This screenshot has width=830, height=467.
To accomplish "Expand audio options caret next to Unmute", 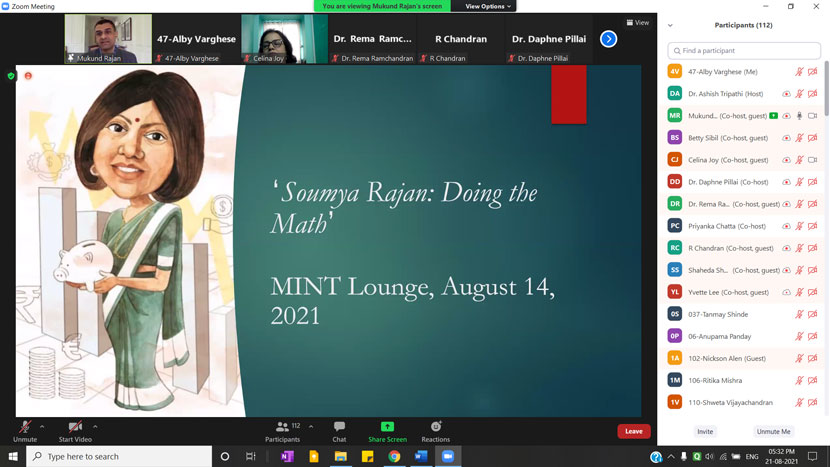I will (x=42, y=426).
